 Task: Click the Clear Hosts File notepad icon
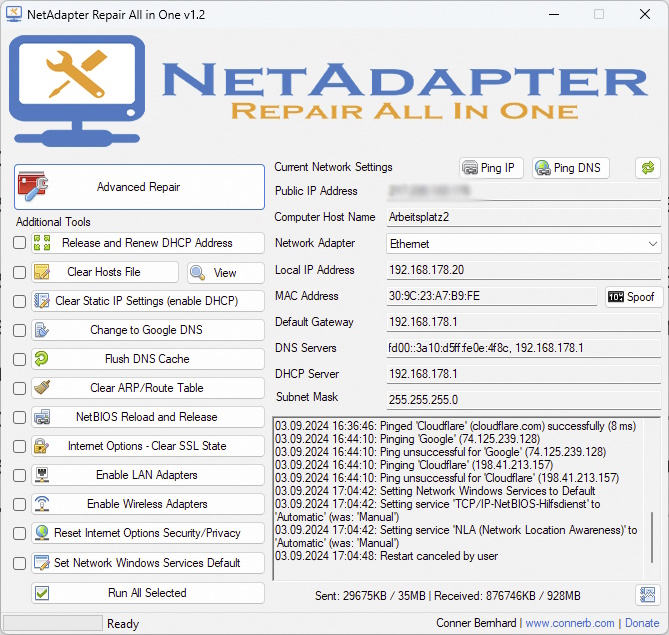(x=42, y=272)
